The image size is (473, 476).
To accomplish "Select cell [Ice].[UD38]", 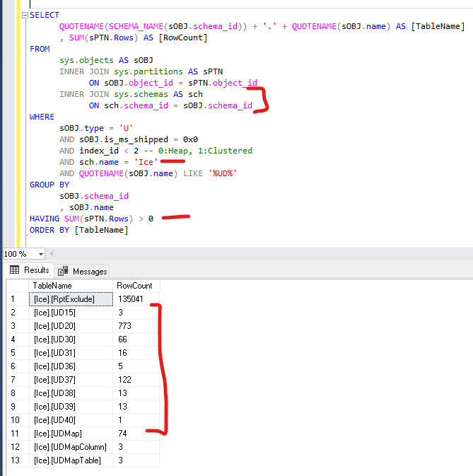I will [x=71, y=393].
